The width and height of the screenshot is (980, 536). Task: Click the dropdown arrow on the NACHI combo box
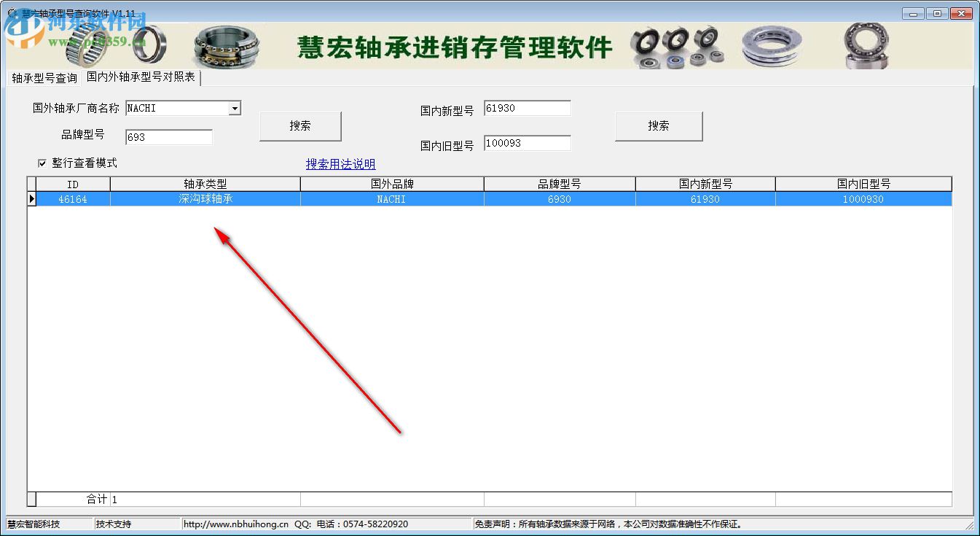(235, 107)
